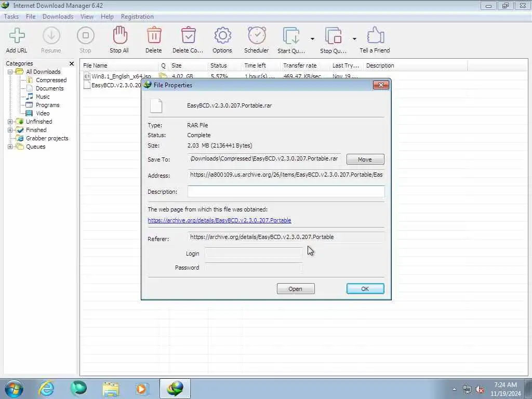Click Move button in File Properties

365,159
